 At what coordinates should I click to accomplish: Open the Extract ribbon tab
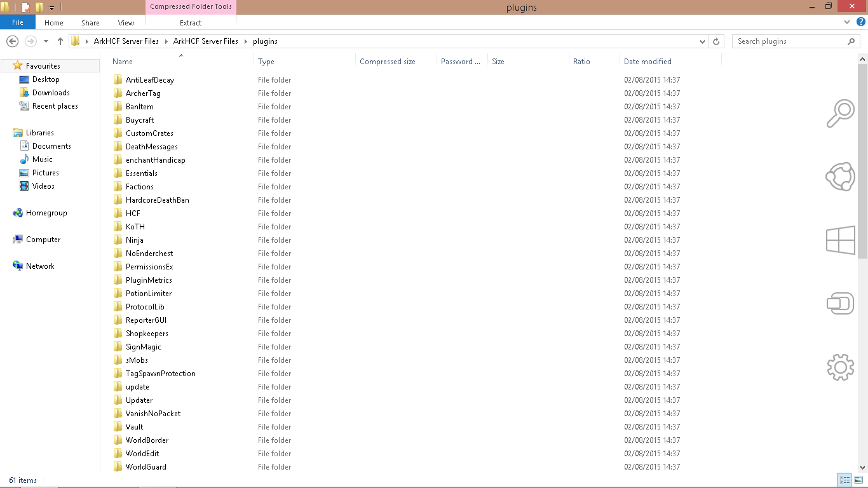click(x=191, y=23)
